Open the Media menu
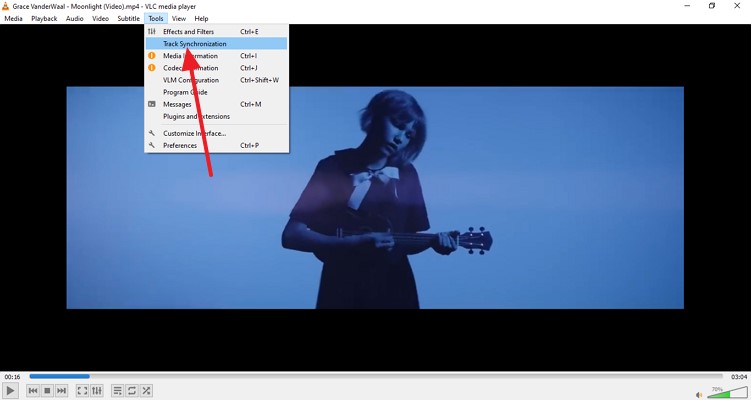751x400 pixels. [x=13, y=19]
